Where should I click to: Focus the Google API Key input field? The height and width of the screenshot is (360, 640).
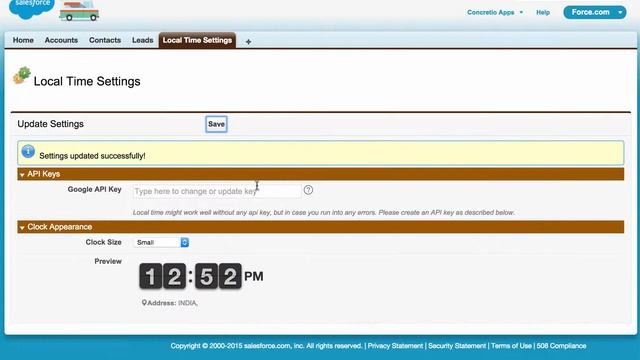(x=217, y=191)
